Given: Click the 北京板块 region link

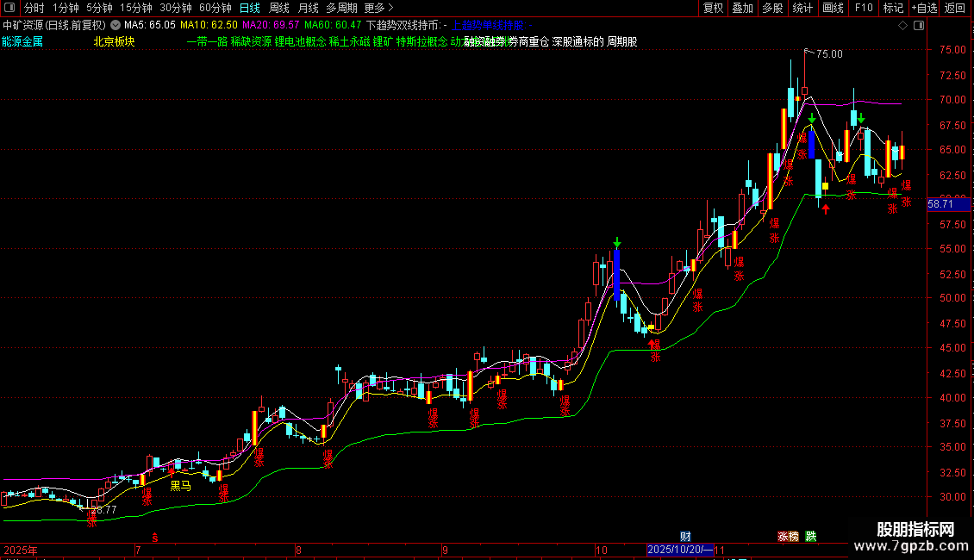Looking at the screenshot, I should pos(115,41).
